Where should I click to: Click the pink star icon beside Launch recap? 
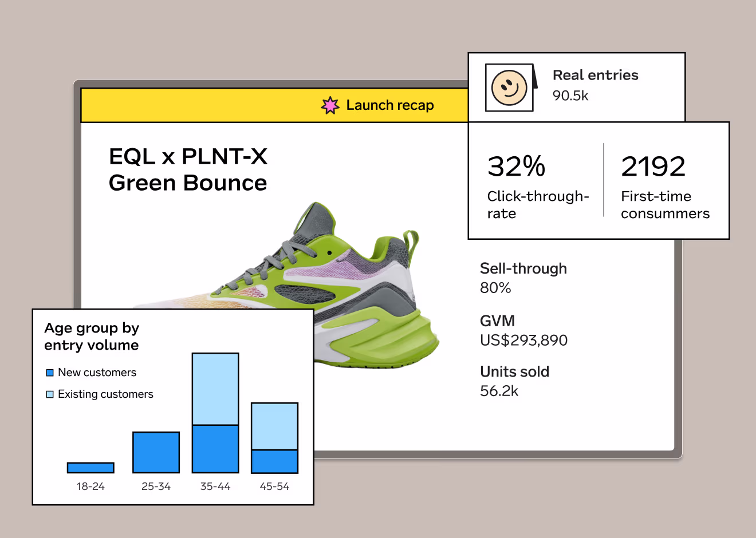click(330, 105)
